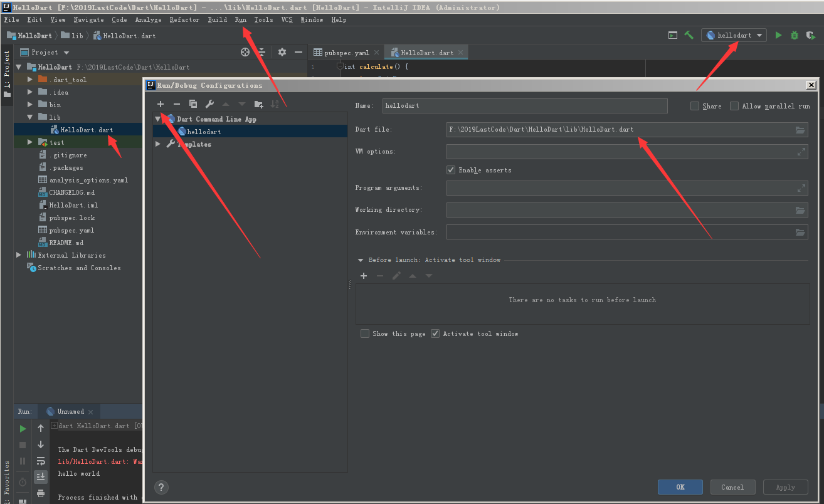Uncheck Enable asserts checkbox
The width and height of the screenshot is (824, 504).
click(451, 170)
